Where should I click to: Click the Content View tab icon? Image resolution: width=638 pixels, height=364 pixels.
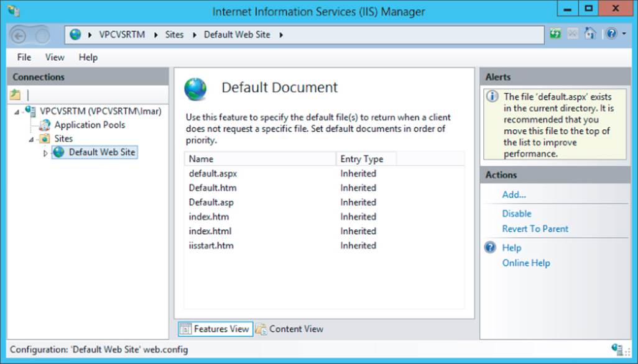pyautogui.click(x=261, y=329)
